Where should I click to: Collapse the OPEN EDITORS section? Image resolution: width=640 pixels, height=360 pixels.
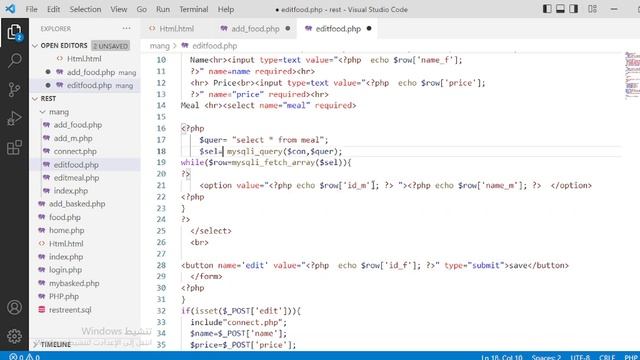[x=35, y=46]
